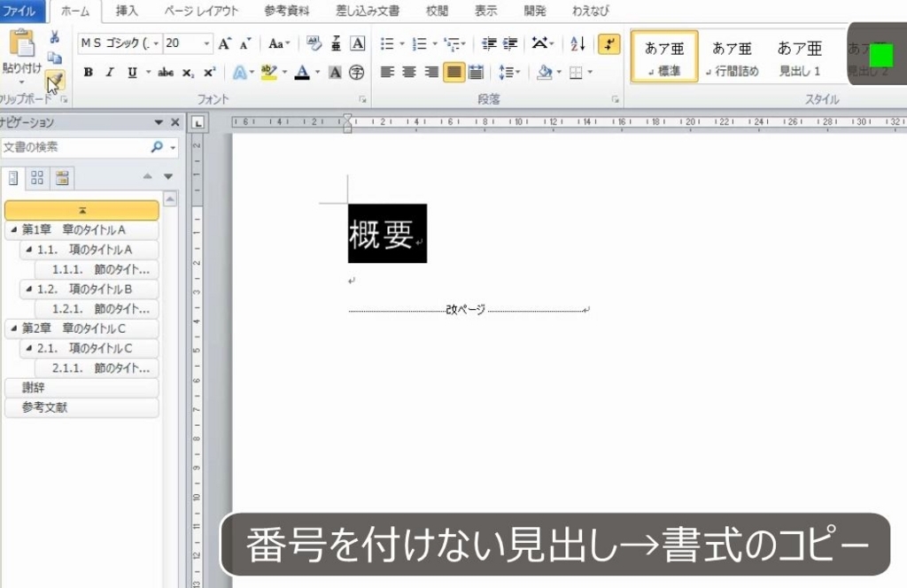Open the font name MS ゴシック dropdown
Image resolution: width=907 pixels, height=588 pixels.
(x=156, y=43)
